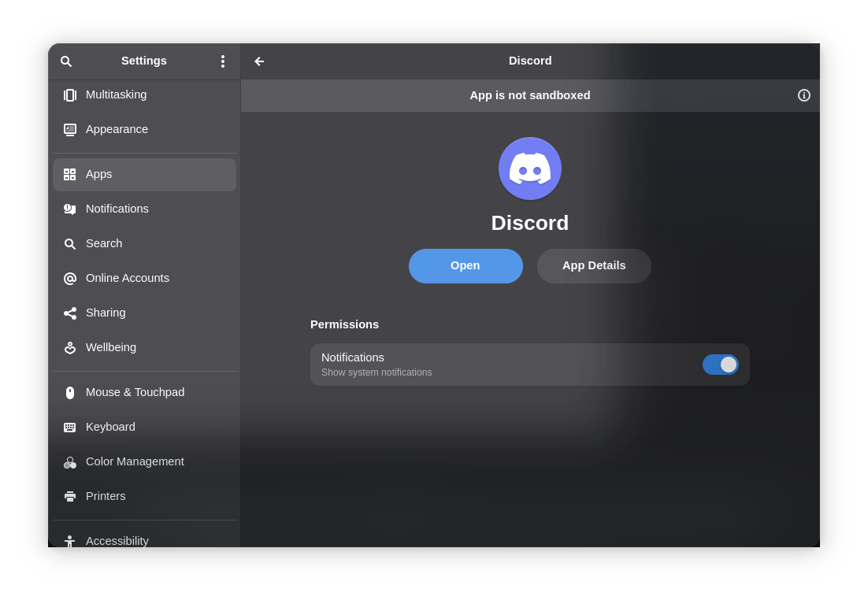Screen dimensions: 868x600
Task: Click the large "Discord" name below the logo
Action: pyautogui.click(x=530, y=223)
